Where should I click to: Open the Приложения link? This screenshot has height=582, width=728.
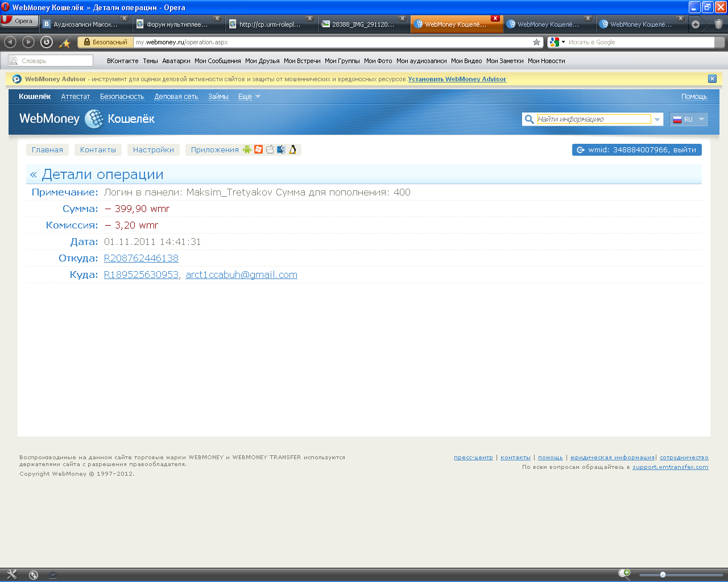pos(214,150)
